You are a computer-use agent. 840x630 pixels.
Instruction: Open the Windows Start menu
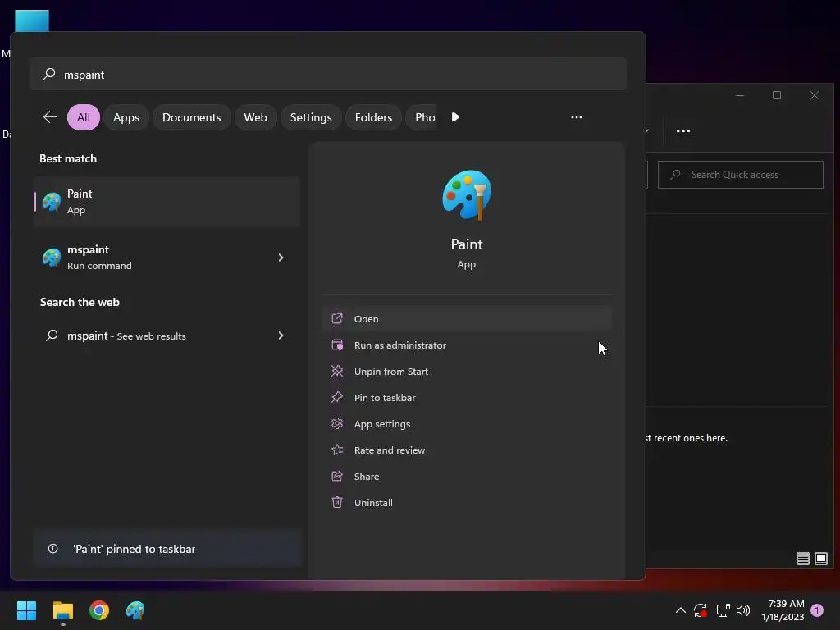pyautogui.click(x=26, y=610)
